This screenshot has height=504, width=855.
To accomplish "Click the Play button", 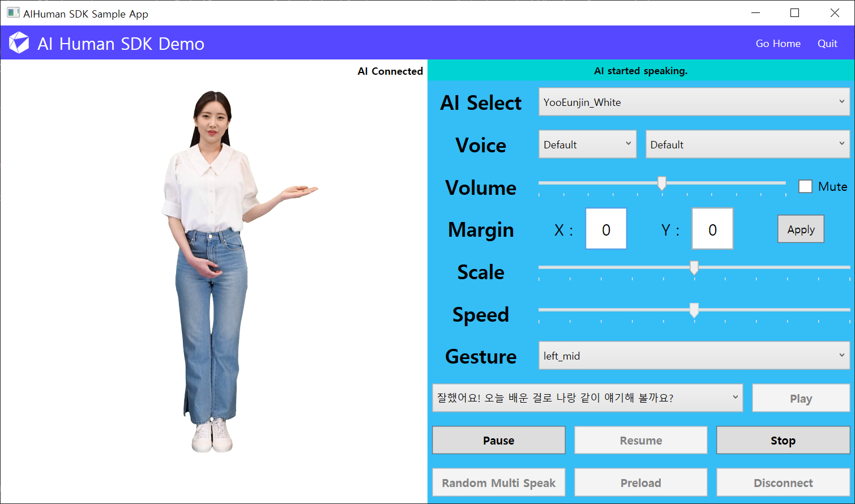I will click(801, 398).
